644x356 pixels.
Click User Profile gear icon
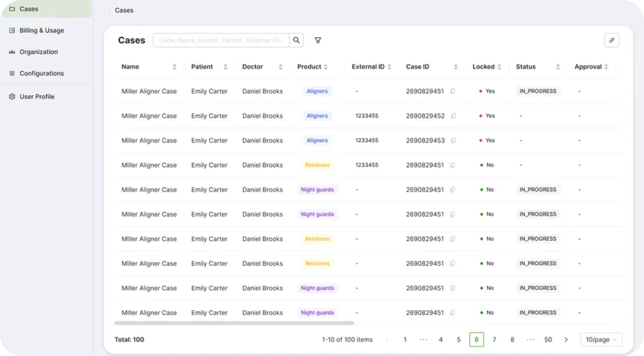[x=12, y=96]
